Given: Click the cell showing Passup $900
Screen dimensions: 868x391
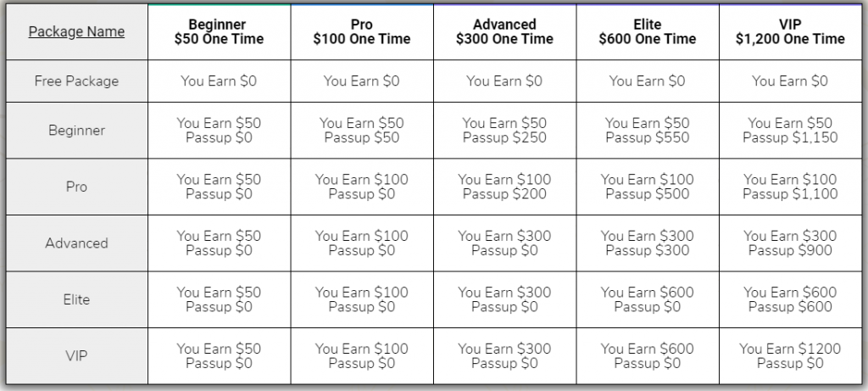Looking at the screenshot, I should 790,250.
